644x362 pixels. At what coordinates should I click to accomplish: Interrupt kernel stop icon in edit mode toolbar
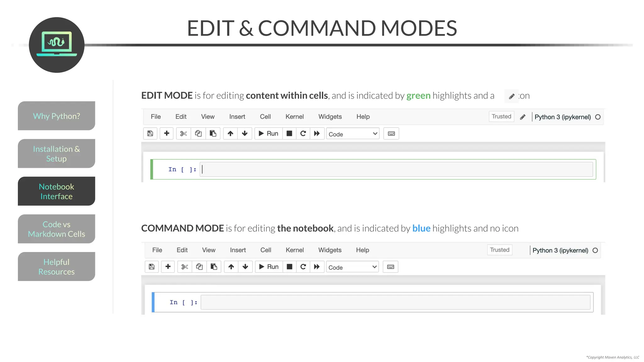point(289,134)
